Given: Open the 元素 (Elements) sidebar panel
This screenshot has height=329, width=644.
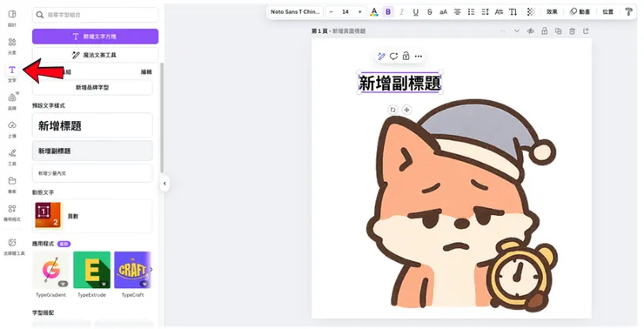Looking at the screenshot, I should [12, 46].
